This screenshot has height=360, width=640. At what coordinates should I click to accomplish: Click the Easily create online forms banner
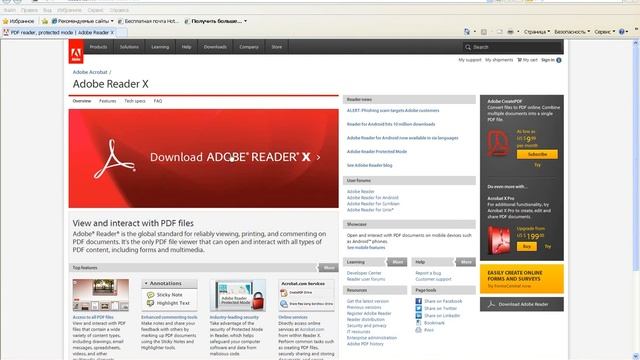[522, 279]
